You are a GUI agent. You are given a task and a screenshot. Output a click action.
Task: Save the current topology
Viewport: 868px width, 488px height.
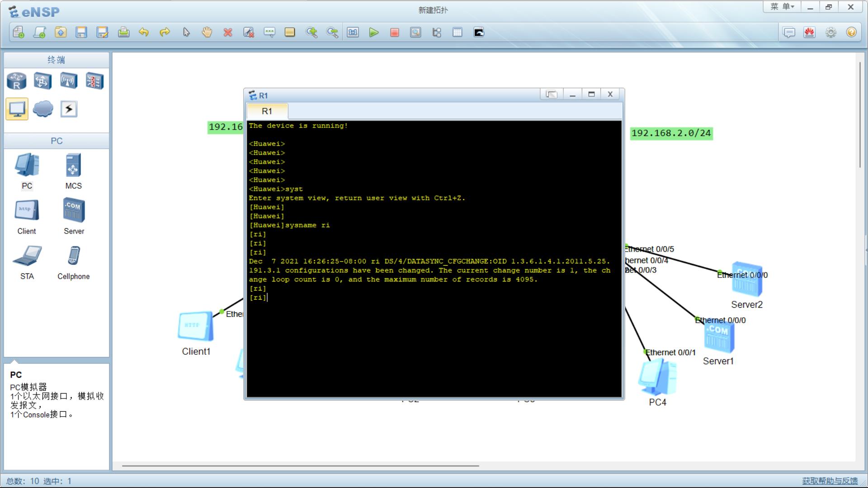tap(81, 32)
